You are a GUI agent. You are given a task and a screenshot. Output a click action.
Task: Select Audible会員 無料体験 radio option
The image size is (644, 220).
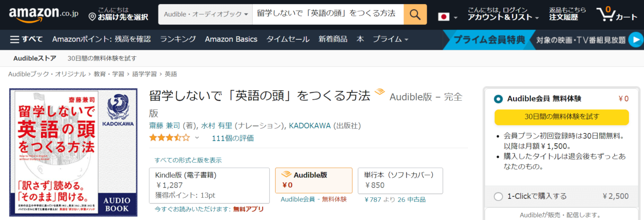[499, 99]
